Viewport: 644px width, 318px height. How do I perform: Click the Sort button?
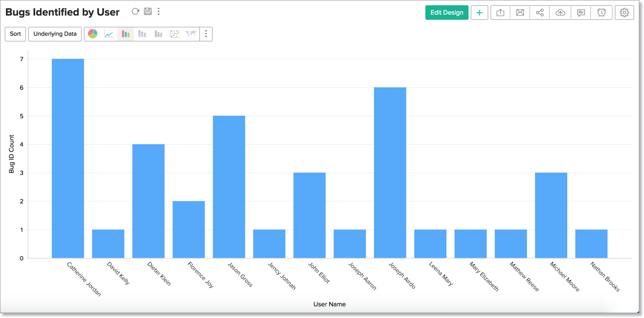point(15,34)
